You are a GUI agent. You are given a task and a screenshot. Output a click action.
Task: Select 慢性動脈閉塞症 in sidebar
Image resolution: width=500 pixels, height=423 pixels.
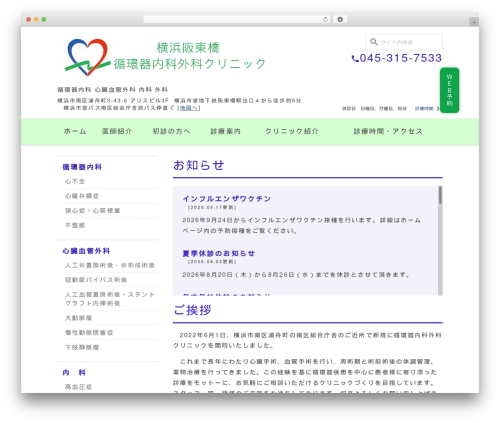pyautogui.click(x=89, y=333)
